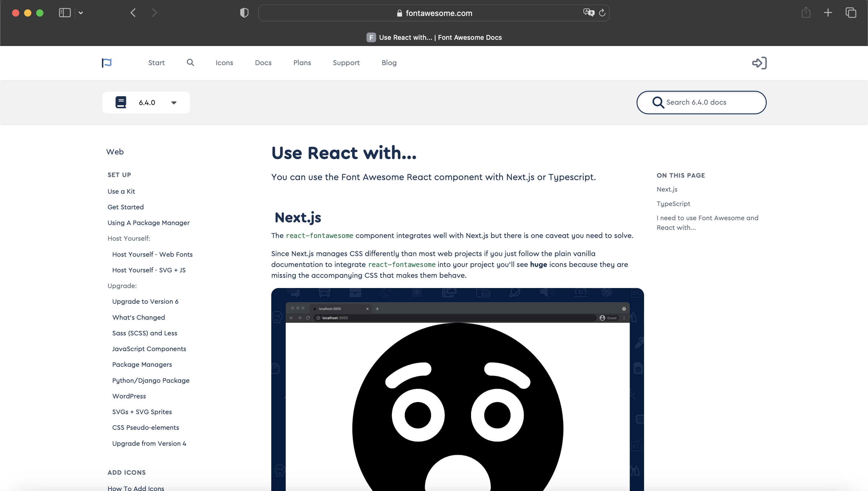The height and width of the screenshot is (491, 868).
Task: Open Host Yourself - Web Fonts link
Action: pyautogui.click(x=152, y=254)
